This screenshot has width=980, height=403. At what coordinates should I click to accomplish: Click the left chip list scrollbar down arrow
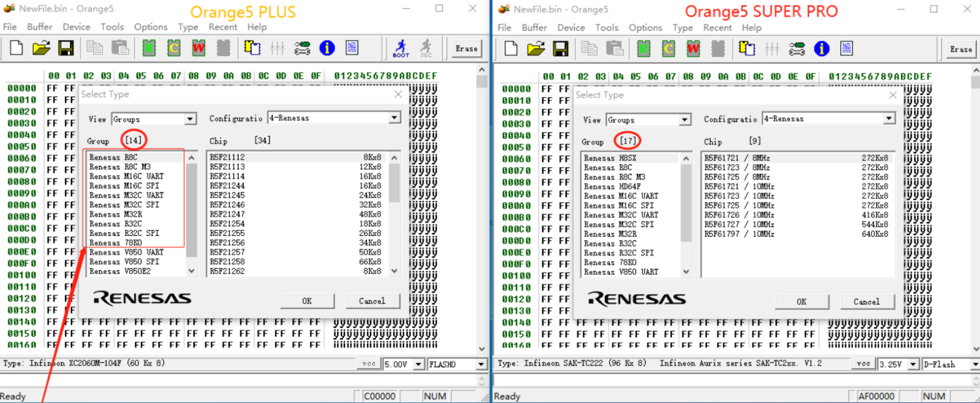(394, 270)
